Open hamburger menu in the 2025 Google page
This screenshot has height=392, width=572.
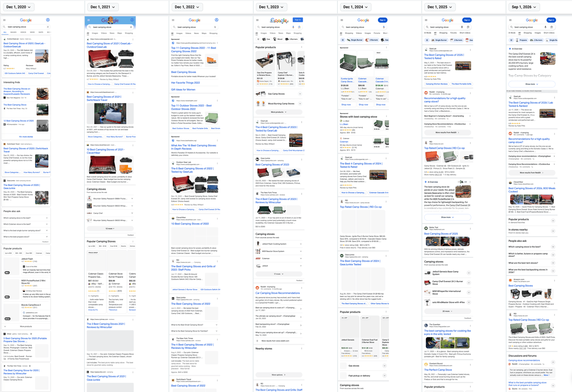click(x=426, y=20)
